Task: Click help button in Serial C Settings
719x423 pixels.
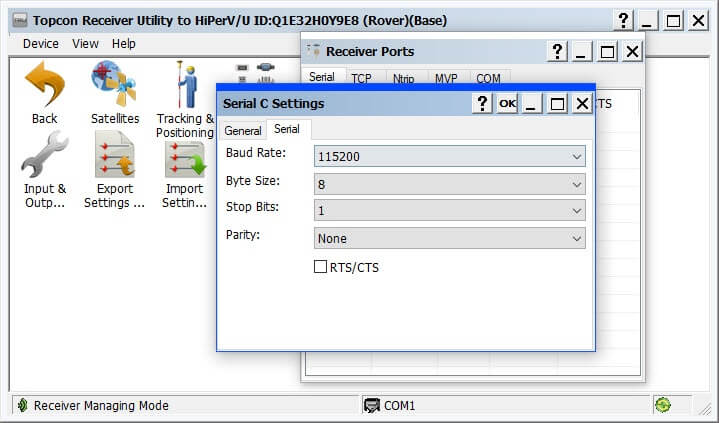Action: 482,104
